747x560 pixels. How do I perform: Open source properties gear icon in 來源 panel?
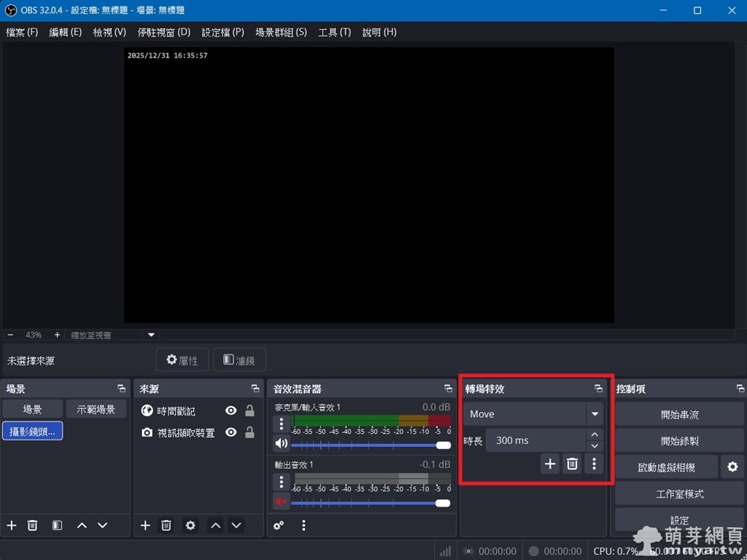point(190,525)
